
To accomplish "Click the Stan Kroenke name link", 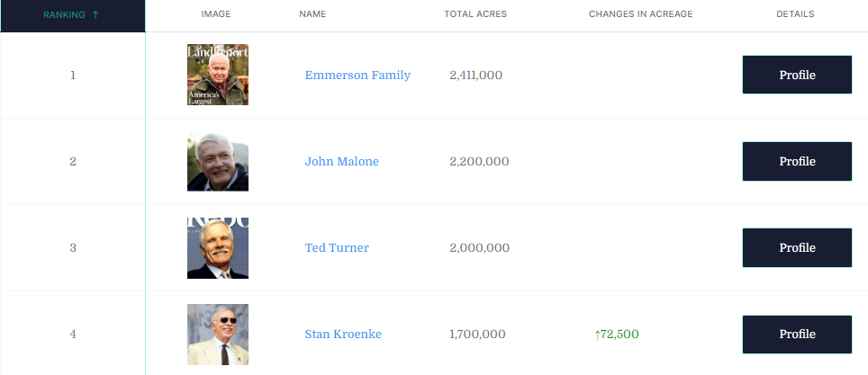I will pyautogui.click(x=343, y=335).
